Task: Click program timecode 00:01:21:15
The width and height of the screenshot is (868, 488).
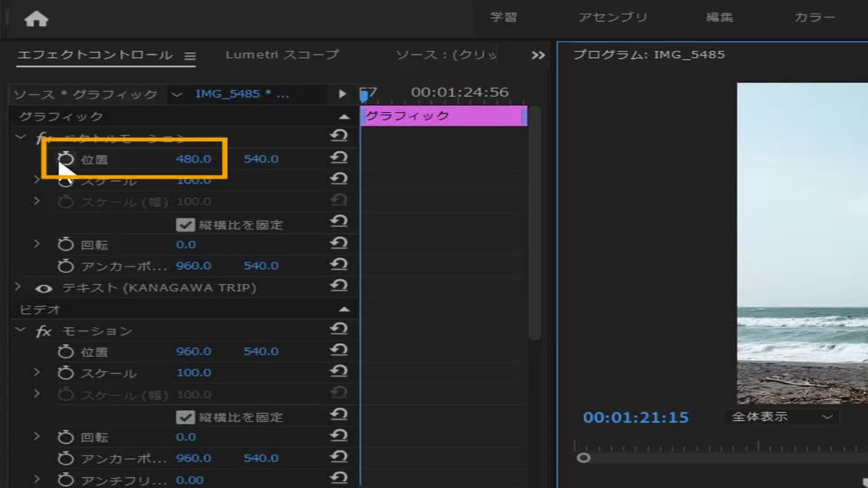Action: click(x=635, y=417)
